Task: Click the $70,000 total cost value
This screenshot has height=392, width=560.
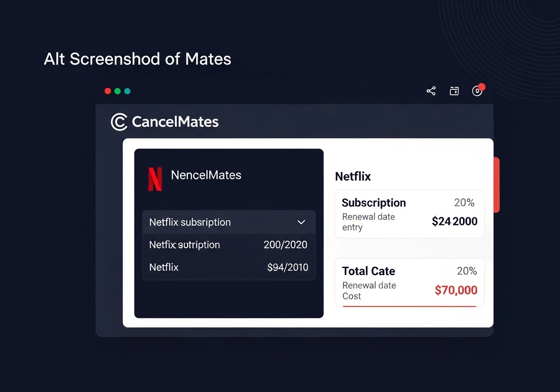Action: 456,290
